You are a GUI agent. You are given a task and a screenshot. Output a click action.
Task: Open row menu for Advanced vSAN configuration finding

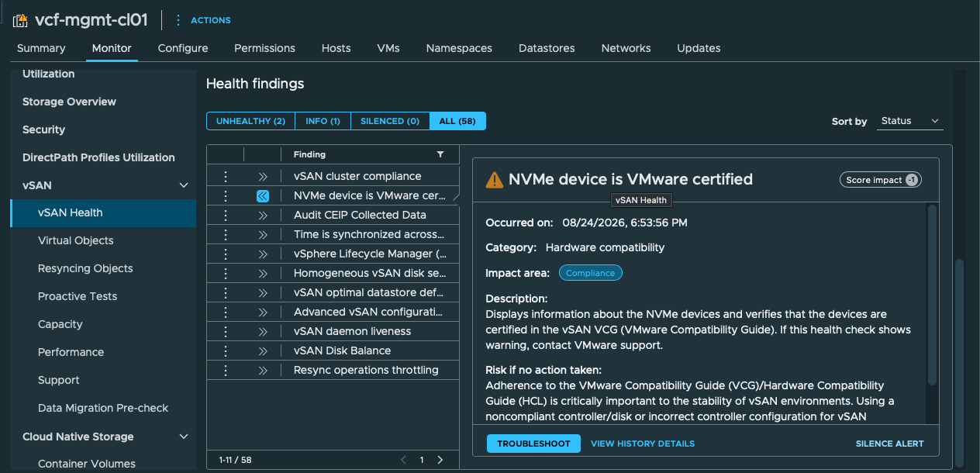click(226, 312)
